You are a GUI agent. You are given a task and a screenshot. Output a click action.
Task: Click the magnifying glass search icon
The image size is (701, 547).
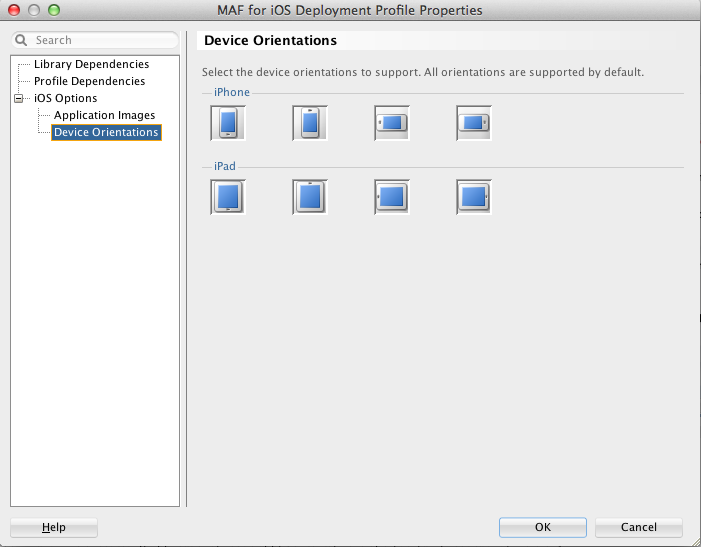[21, 40]
